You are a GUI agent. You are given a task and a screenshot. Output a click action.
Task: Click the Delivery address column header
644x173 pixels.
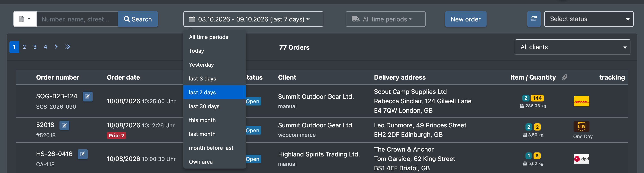pyautogui.click(x=400, y=78)
